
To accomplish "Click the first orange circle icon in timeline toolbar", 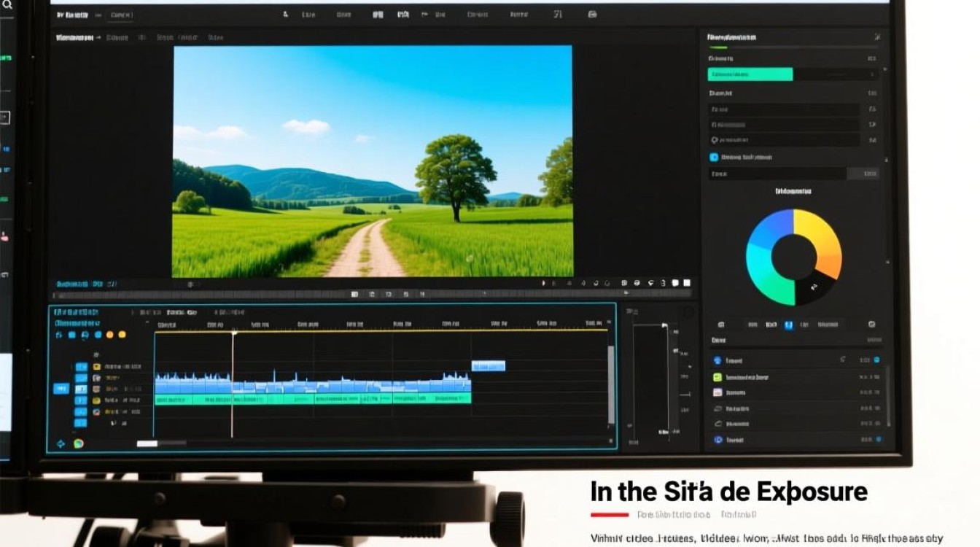I will tap(109, 335).
